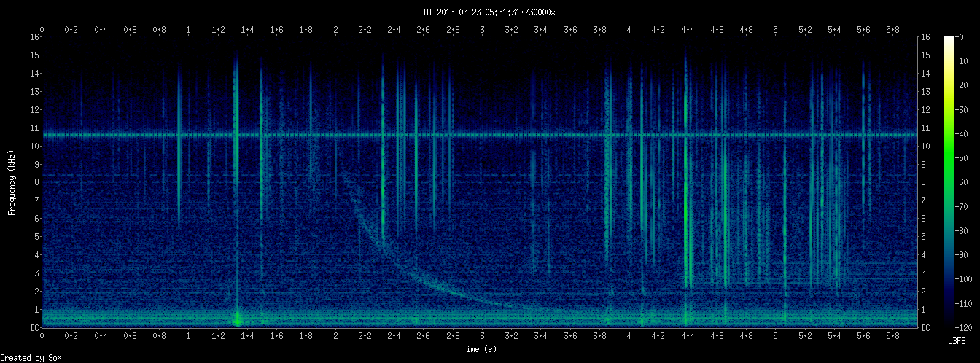Click the "-90" value on the dBFS scale
The image size is (980, 363).
962,255
